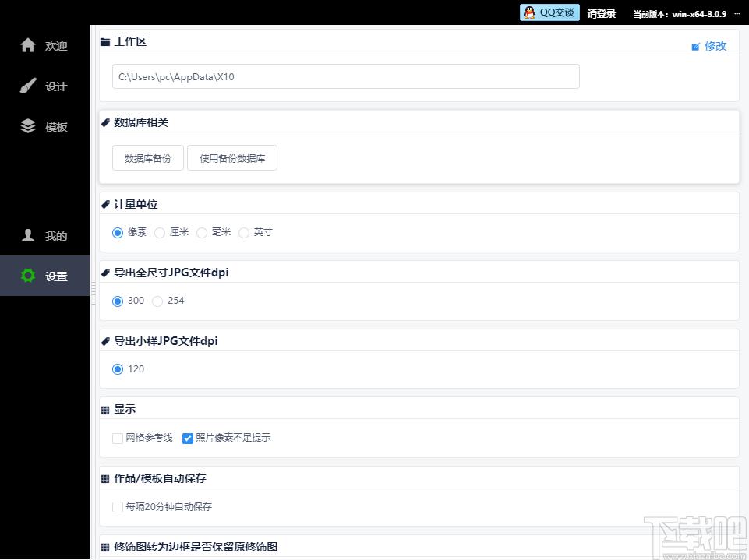Click the QQ penguin icon
This screenshot has width=749, height=560.
tap(529, 13)
